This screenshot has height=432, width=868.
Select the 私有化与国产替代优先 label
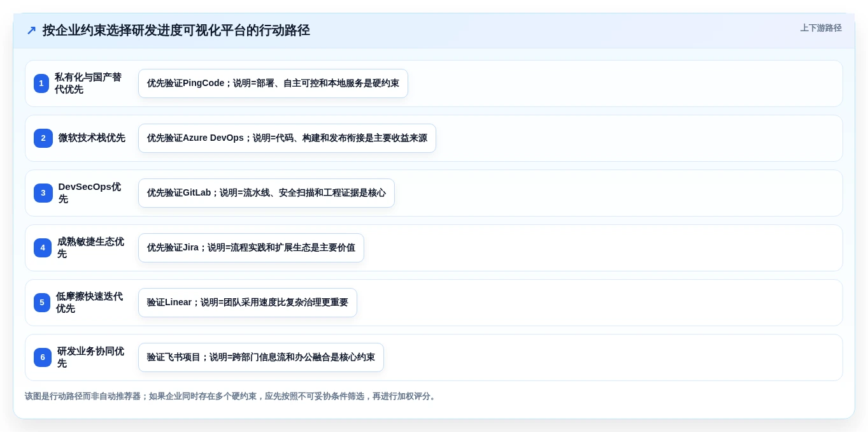coord(88,83)
